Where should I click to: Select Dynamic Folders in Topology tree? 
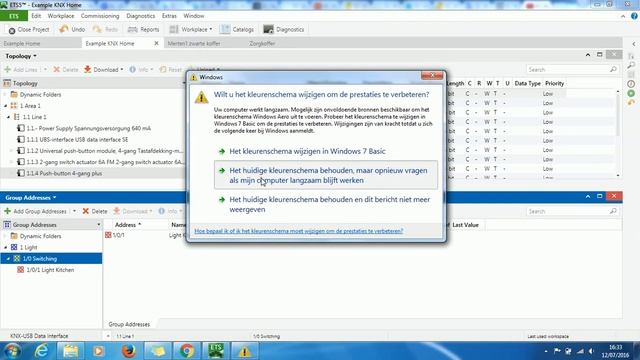coord(40,95)
